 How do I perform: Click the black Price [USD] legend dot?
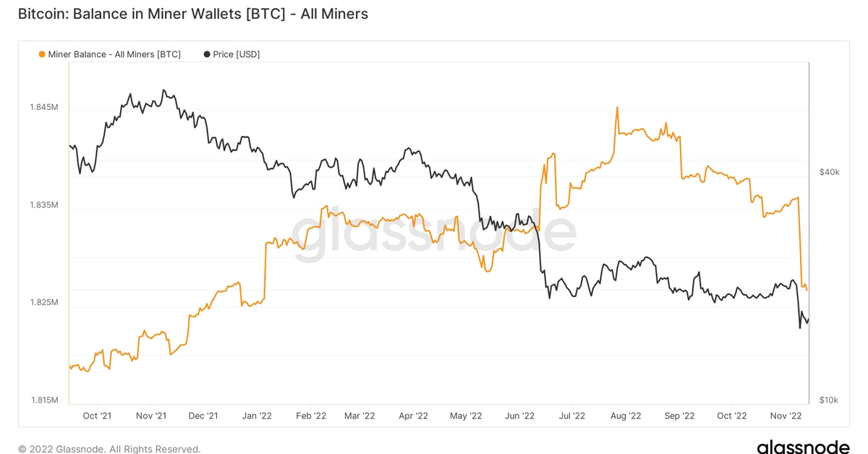[x=207, y=54]
